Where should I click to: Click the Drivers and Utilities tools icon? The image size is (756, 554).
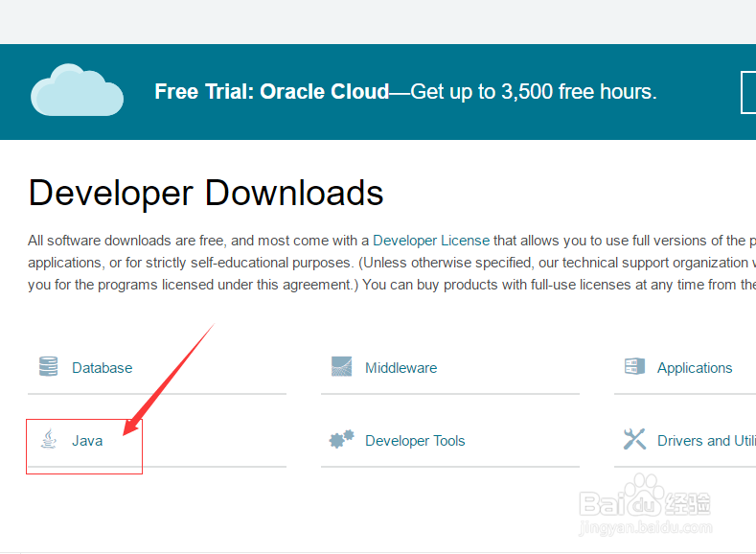634,439
